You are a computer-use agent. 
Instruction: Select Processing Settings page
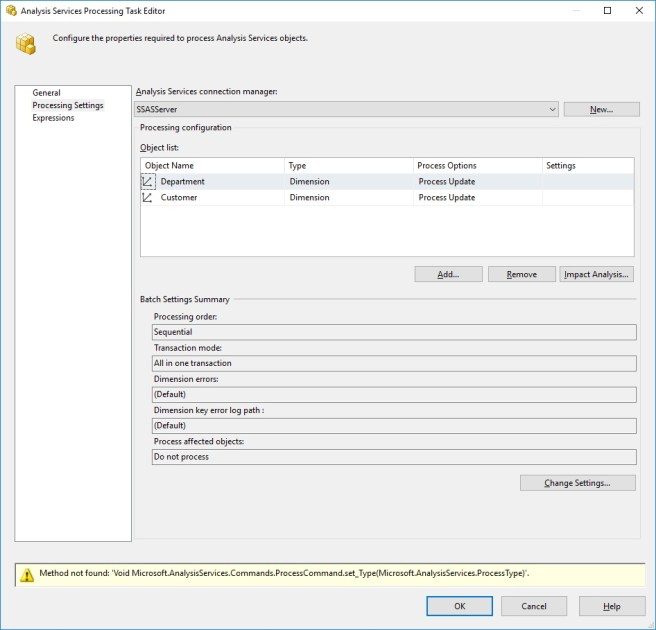pos(67,105)
